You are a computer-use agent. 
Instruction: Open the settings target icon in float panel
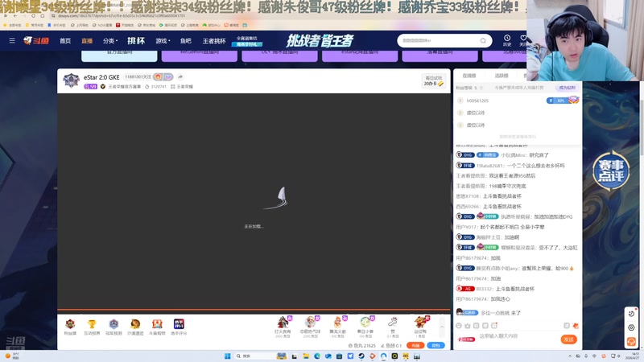631,327
